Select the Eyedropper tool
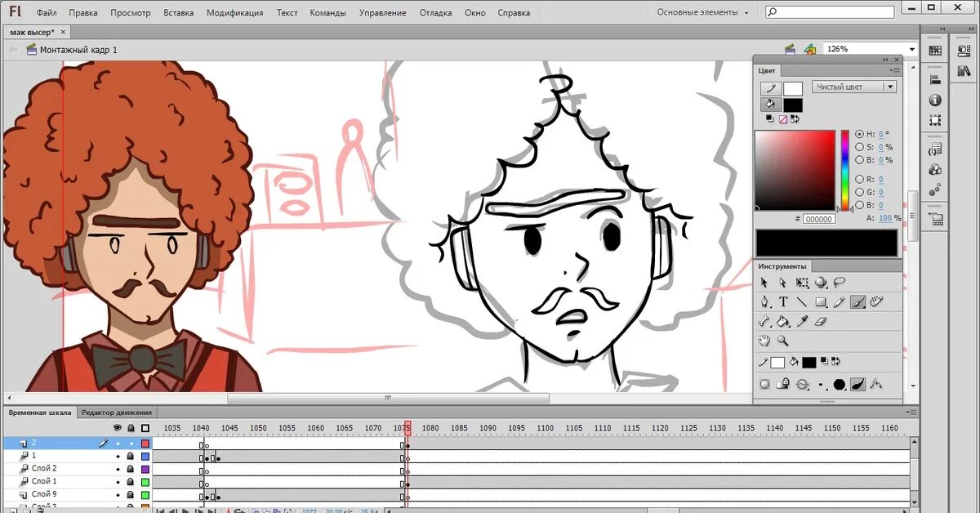Image resolution: width=980 pixels, height=513 pixels. [802, 321]
